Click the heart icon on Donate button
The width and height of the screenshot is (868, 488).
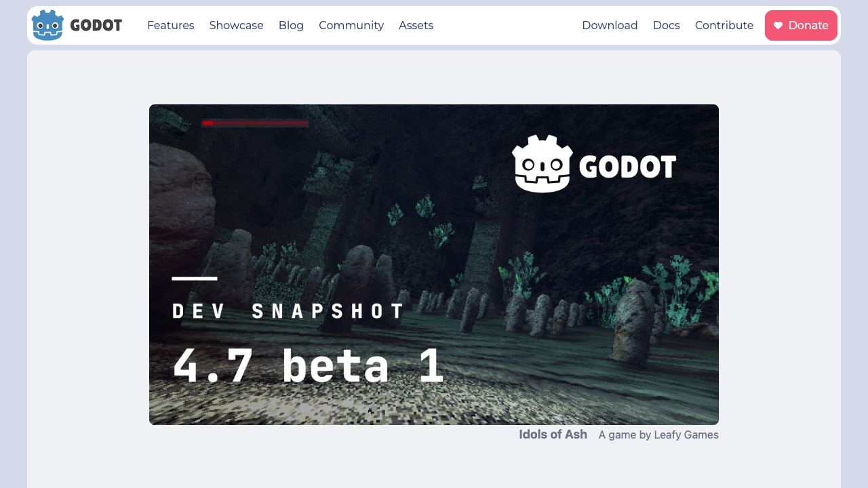point(778,26)
